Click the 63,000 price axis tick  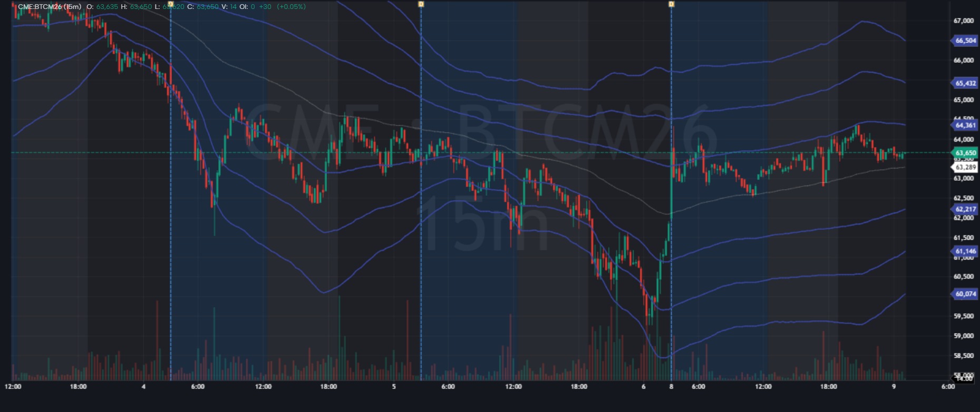click(x=964, y=179)
